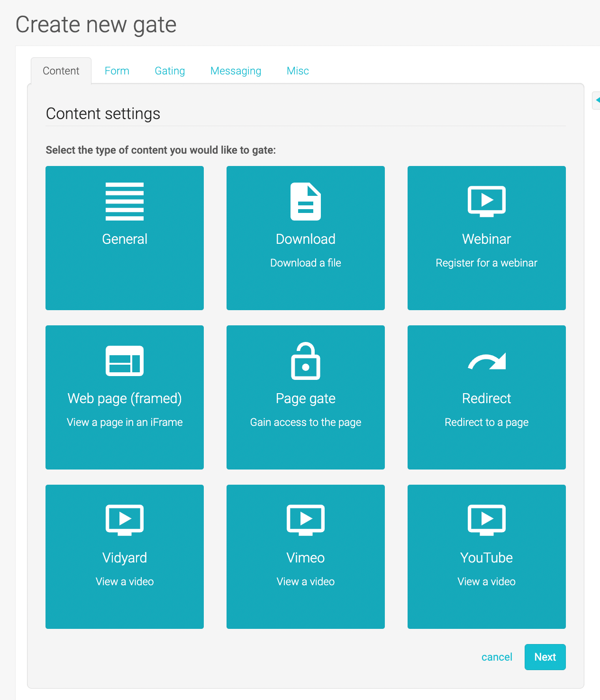The width and height of the screenshot is (600, 700).
Task: Click the cancel link
Action: tap(497, 657)
